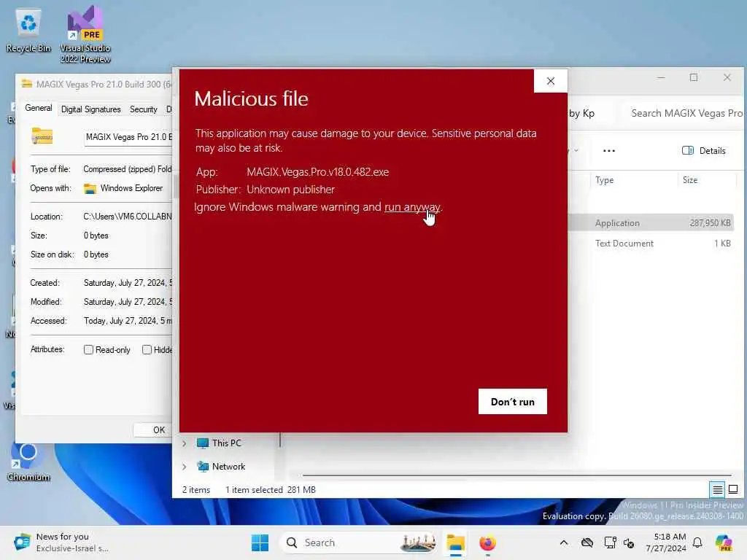
Task: Open the Windows Start menu
Action: pos(260,542)
